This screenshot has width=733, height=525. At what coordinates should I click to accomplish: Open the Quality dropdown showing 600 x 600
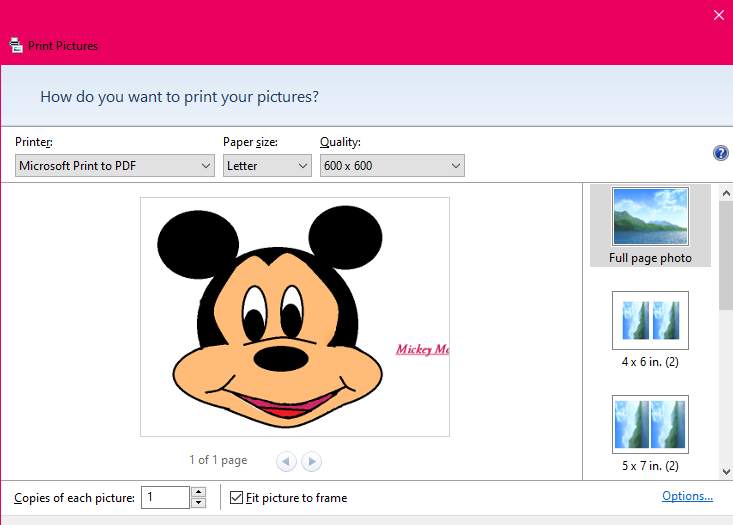[392, 165]
